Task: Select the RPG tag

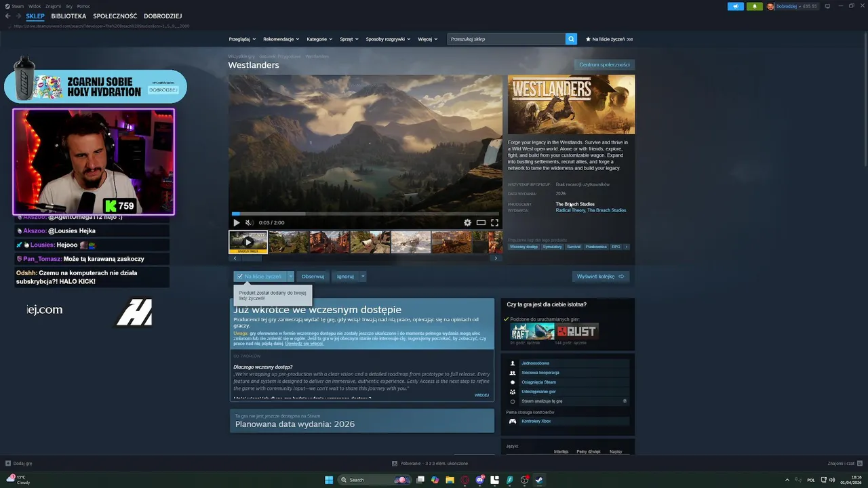Action: [x=616, y=247]
